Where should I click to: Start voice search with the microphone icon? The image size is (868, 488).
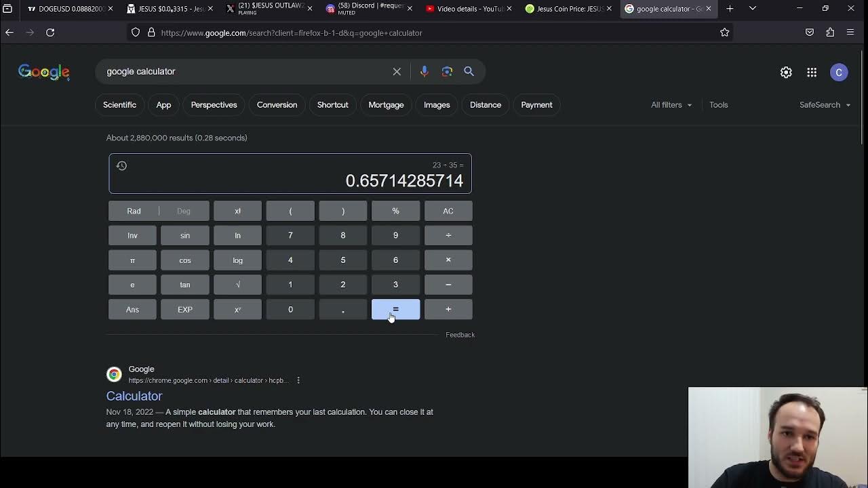tap(424, 71)
